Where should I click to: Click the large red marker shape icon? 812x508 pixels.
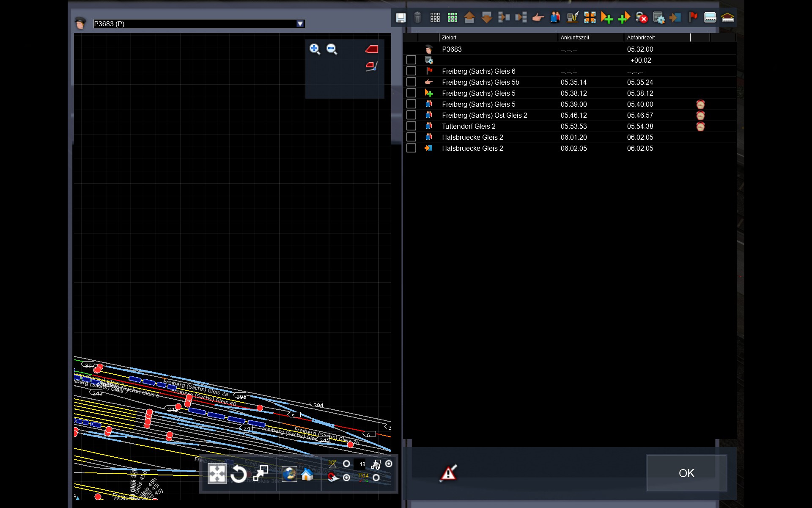point(372,49)
